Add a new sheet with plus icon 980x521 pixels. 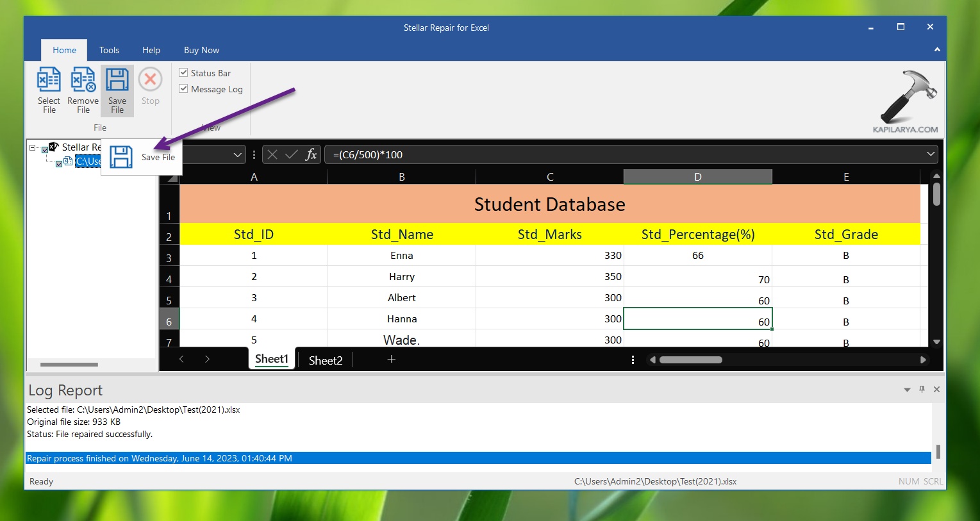pos(392,360)
